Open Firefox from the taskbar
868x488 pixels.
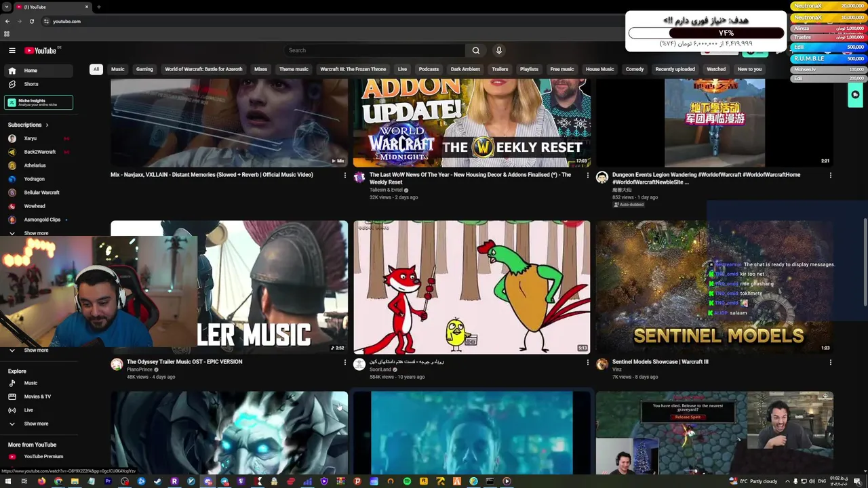point(41,481)
